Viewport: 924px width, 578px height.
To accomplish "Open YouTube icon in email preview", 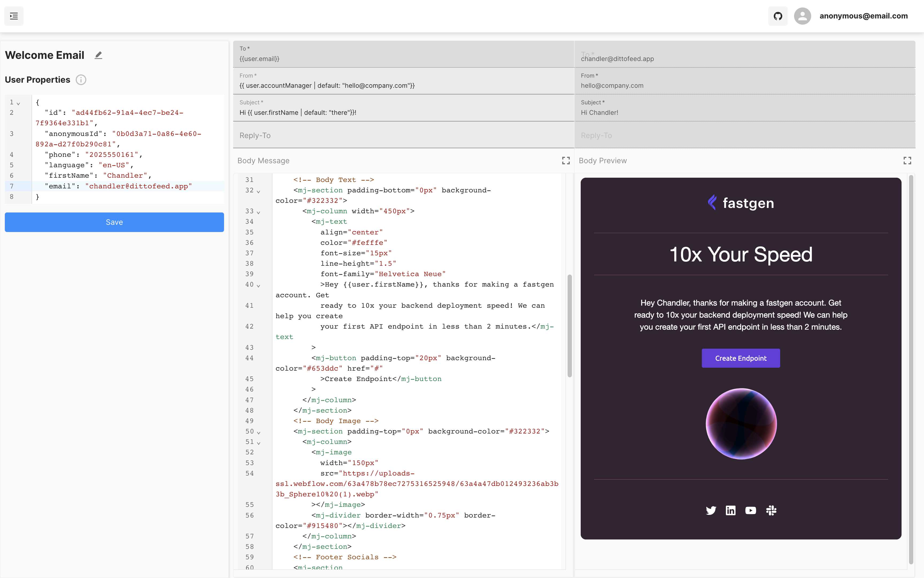I will point(751,510).
